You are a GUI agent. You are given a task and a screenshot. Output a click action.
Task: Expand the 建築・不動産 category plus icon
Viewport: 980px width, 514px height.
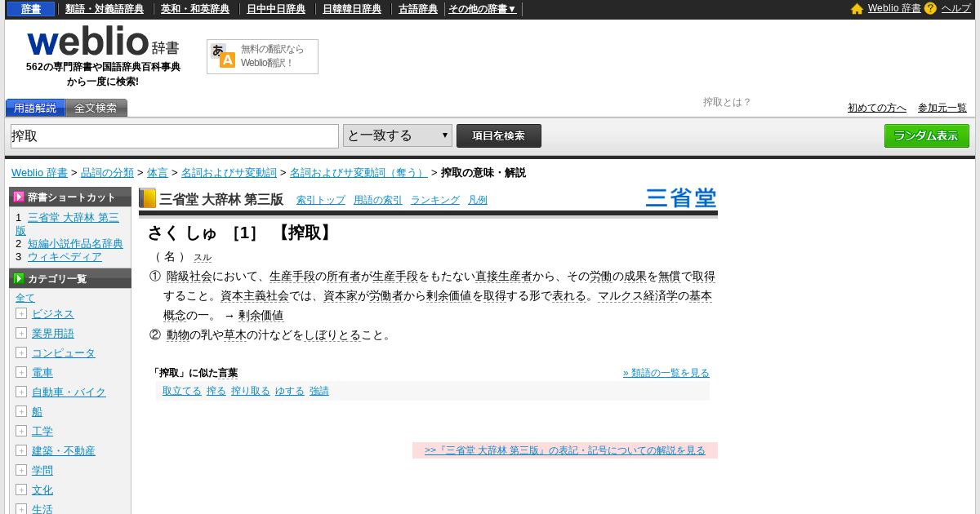tap(21, 450)
